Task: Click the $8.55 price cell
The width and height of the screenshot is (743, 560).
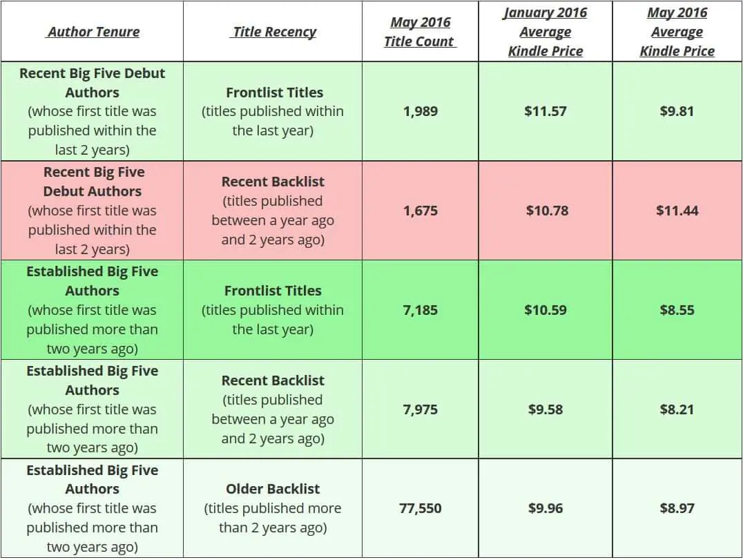Action: (x=677, y=310)
